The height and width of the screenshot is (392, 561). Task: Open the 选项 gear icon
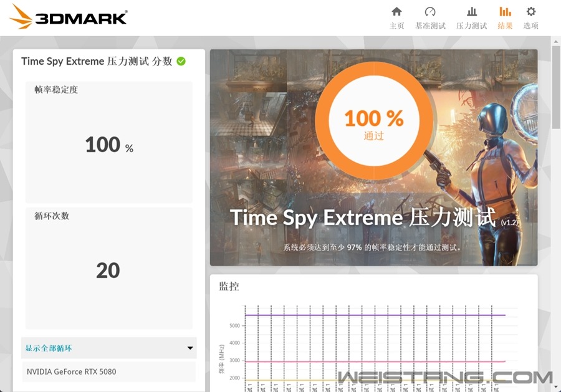(531, 11)
